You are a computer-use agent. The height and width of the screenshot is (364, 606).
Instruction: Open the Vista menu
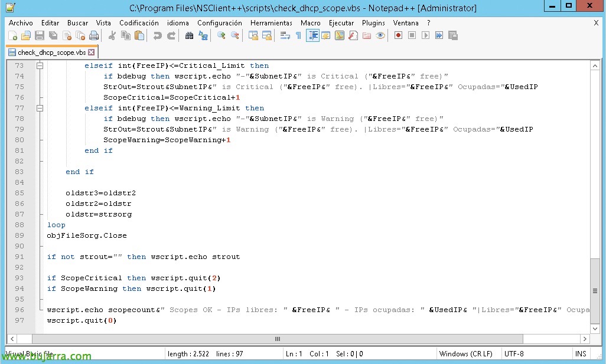click(x=103, y=23)
